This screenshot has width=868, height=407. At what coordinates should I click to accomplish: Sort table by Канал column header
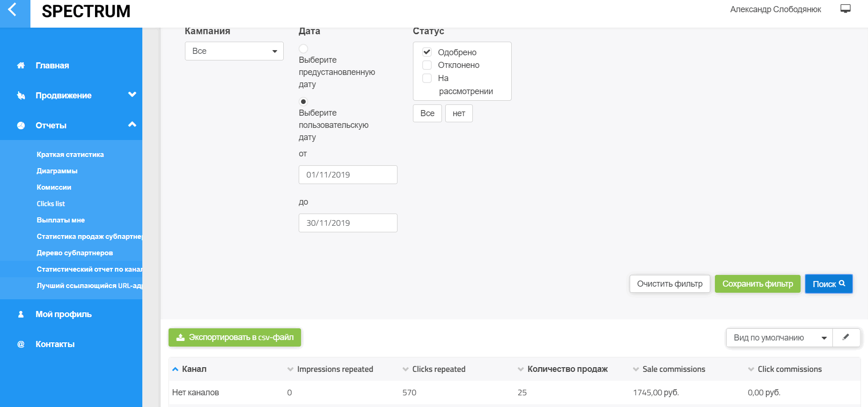click(194, 369)
